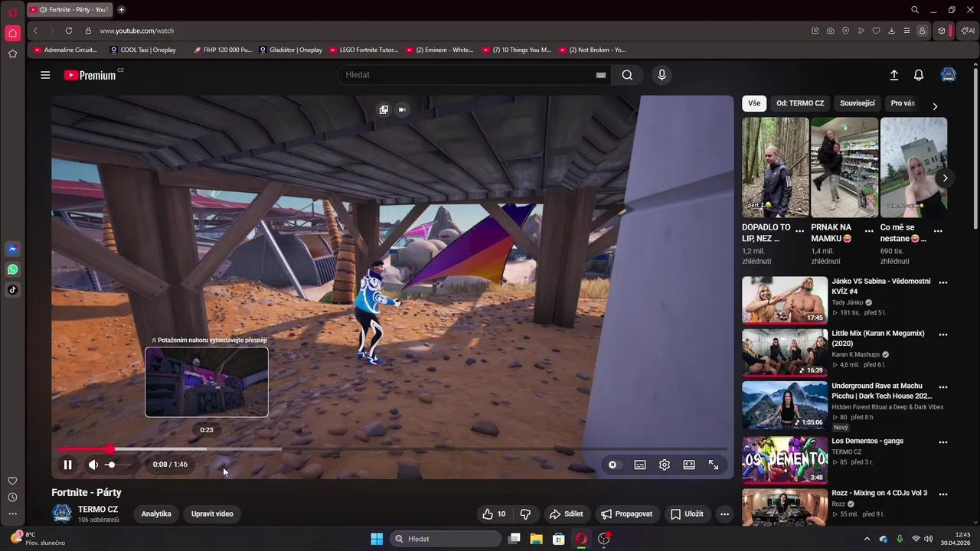Open the LEGO Fortnite Tutor bookmark
This screenshot has width=980, height=551.
[364, 50]
